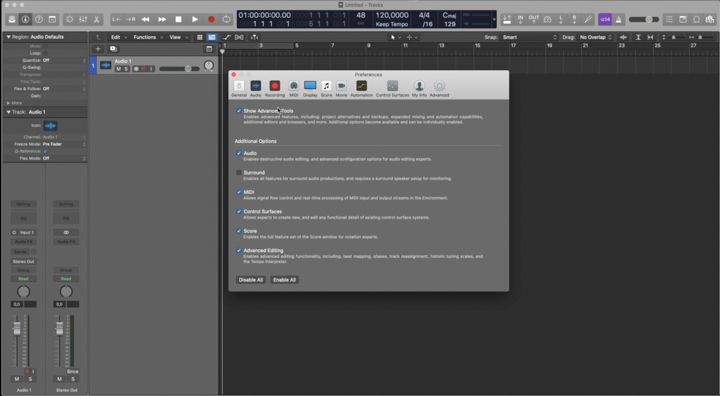Screen dimensions: 720x396
Task: Click the 4/4 time signature display
Action: click(x=424, y=15)
